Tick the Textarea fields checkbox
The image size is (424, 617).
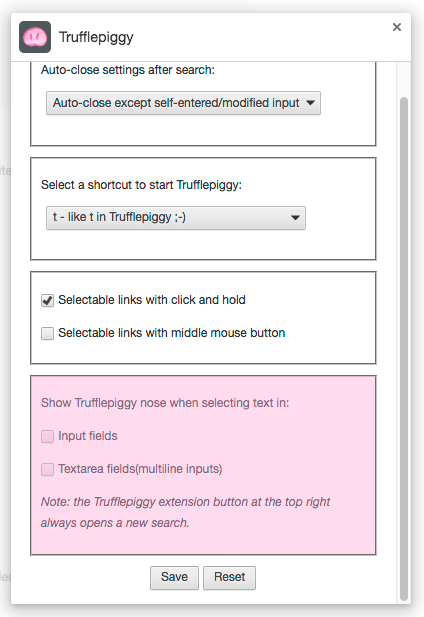click(x=48, y=469)
